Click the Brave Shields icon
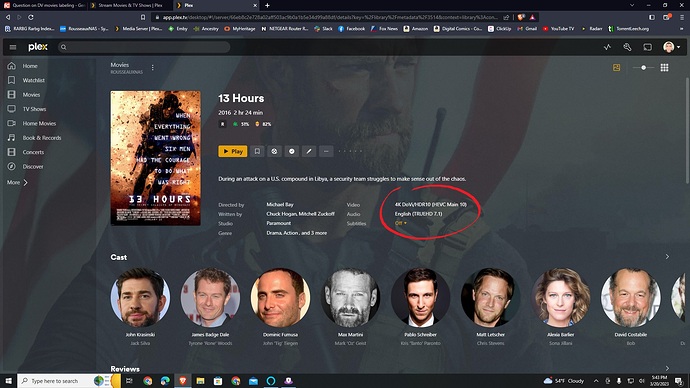The height and width of the screenshot is (388, 690). (x=521, y=17)
